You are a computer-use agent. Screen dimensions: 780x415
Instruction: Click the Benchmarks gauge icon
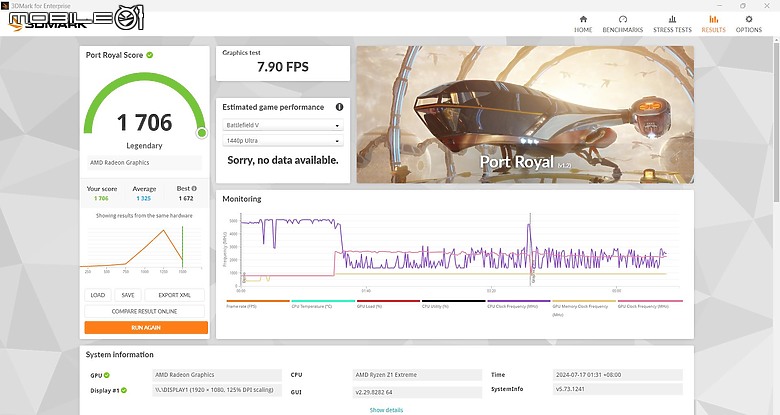click(623, 19)
